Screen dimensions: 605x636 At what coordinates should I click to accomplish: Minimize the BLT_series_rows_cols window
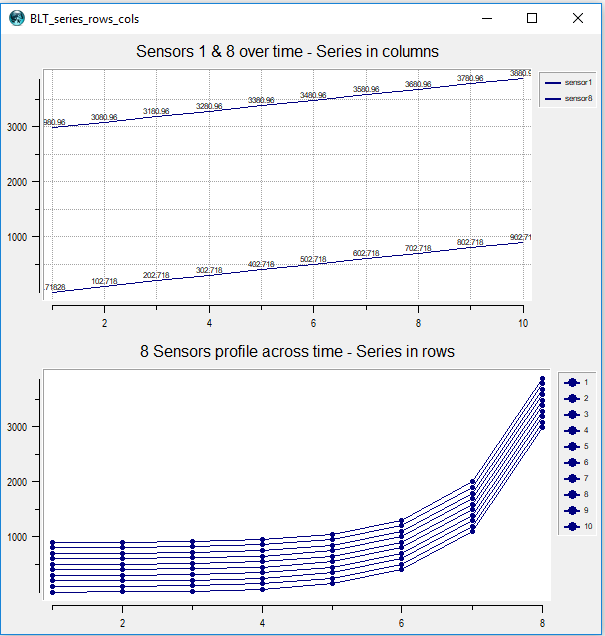[487, 18]
